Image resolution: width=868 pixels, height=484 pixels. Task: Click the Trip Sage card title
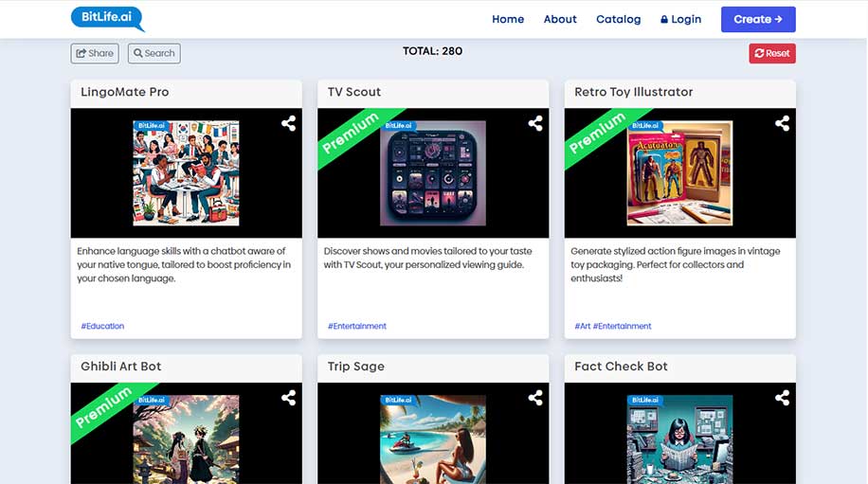point(356,367)
